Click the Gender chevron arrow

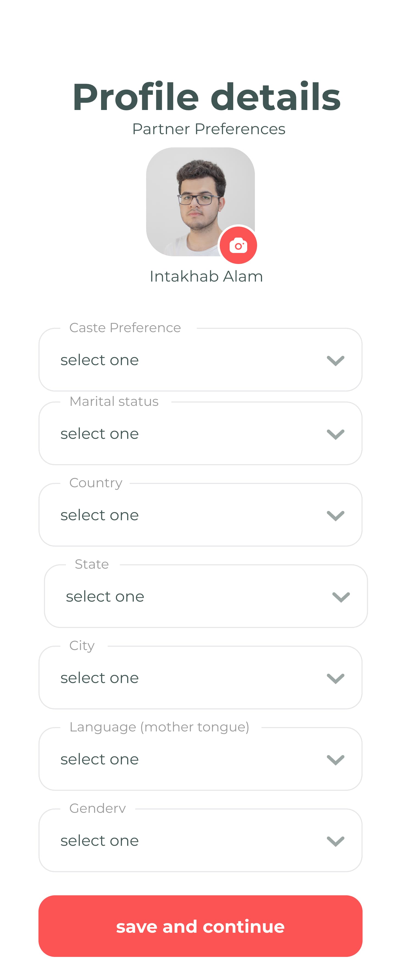click(x=335, y=841)
